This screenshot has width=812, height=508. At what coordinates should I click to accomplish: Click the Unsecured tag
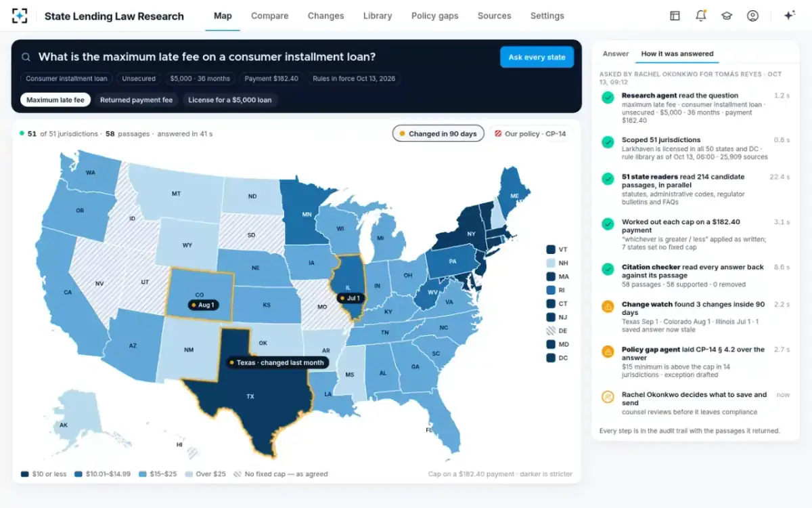pos(139,79)
